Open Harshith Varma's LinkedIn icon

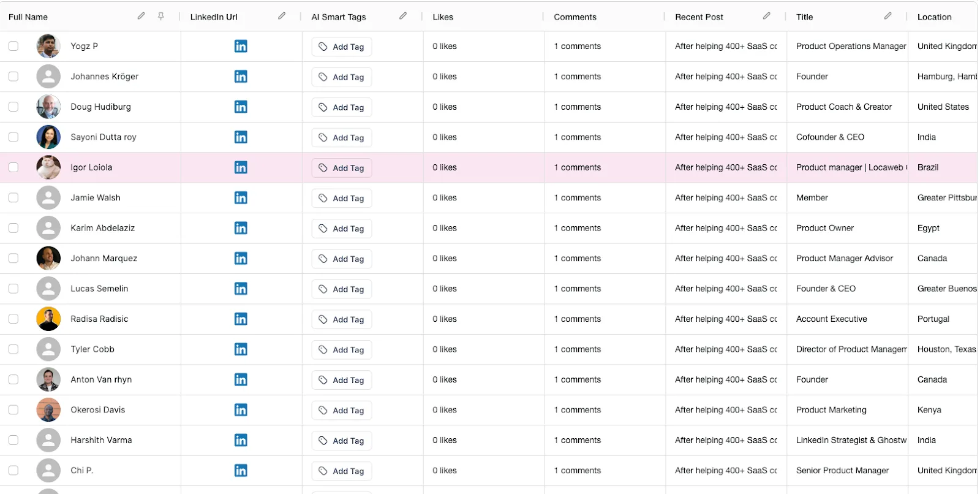click(241, 440)
